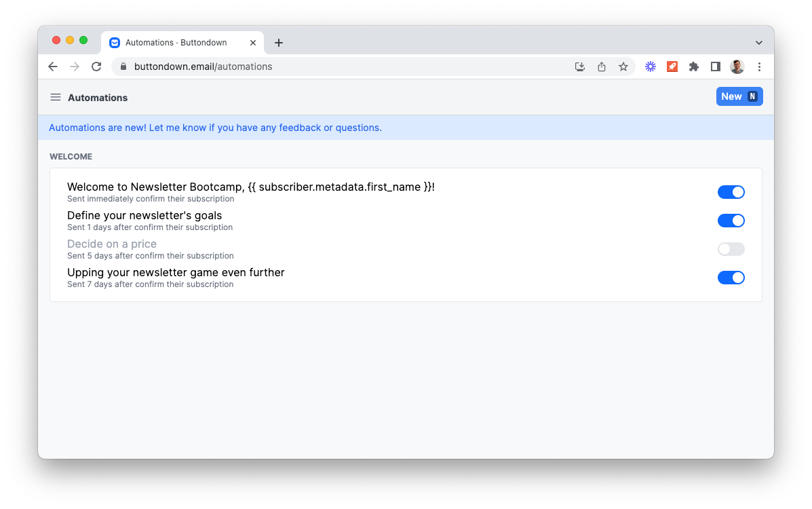Viewport: 812px width, 509px height.
Task: Open the share menu in the toolbar
Action: coord(601,67)
